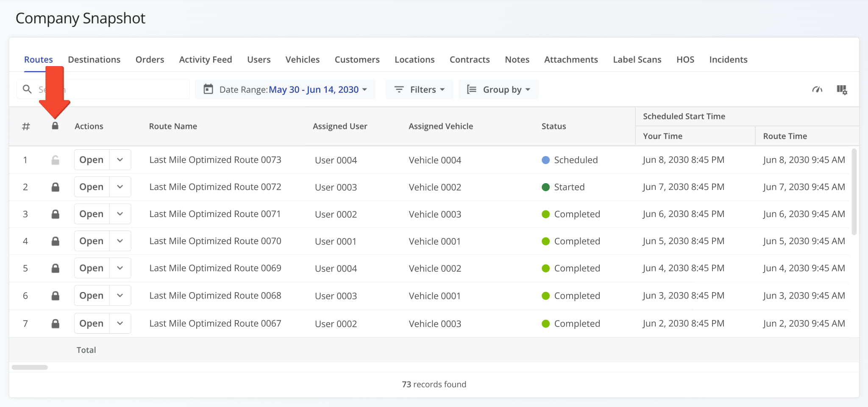The height and width of the screenshot is (407, 868).
Task: Click the Status column header
Action: [x=554, y=126]
